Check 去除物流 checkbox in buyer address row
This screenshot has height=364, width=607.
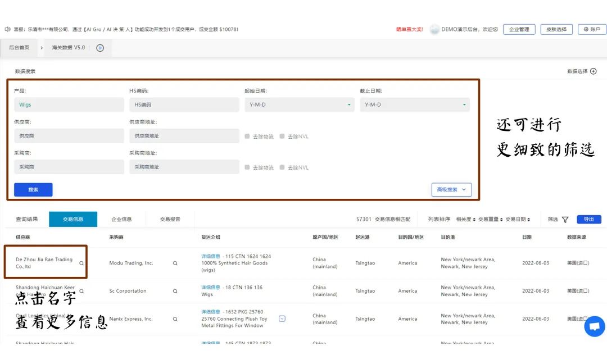click(x=247, y=167)
